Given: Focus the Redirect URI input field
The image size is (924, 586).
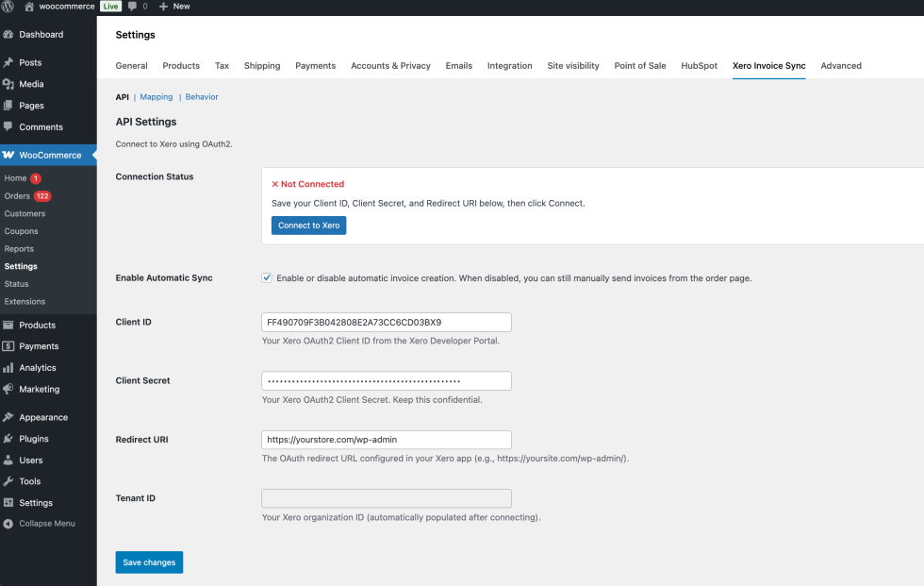Looking at the screenshot, I should pos(387,440).
